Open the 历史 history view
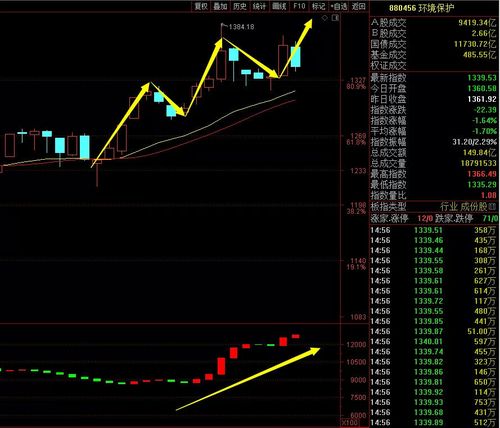 click(240, 6)
